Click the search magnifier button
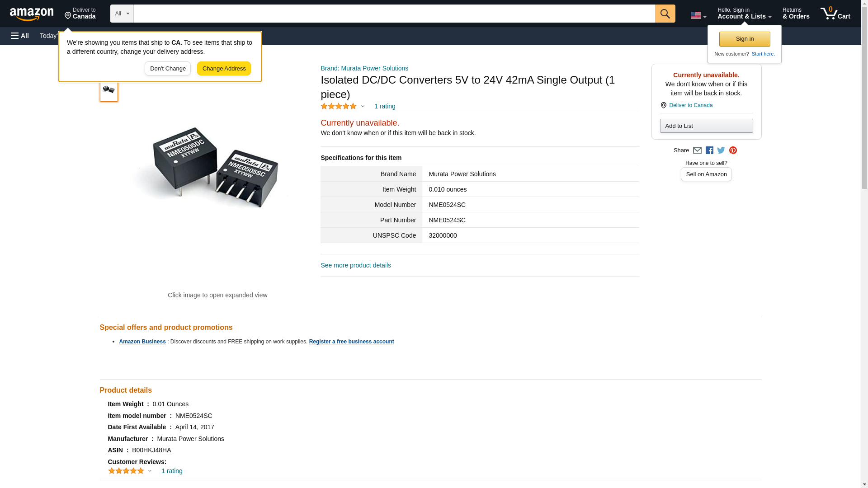This screenshot has width=868, height=488. (x=665, y=14)
